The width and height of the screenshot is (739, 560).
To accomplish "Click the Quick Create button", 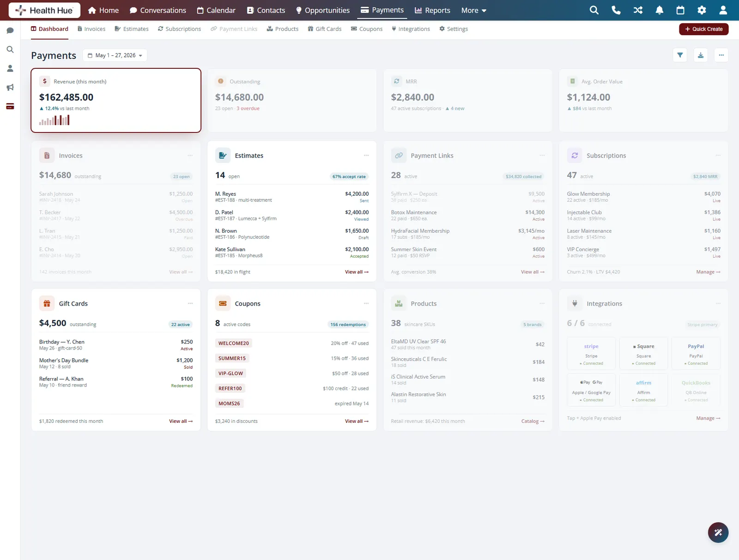I will click(704, 29).
